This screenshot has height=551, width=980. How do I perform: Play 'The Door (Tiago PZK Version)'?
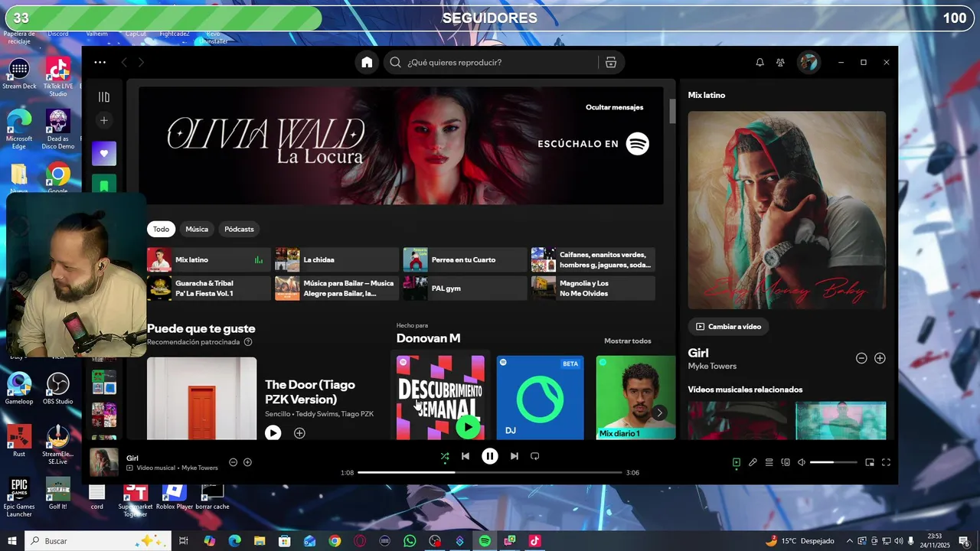tap(273, 433)
